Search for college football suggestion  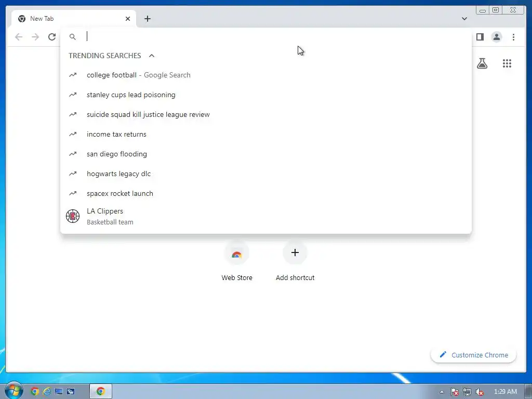click(x=265, y=75)
